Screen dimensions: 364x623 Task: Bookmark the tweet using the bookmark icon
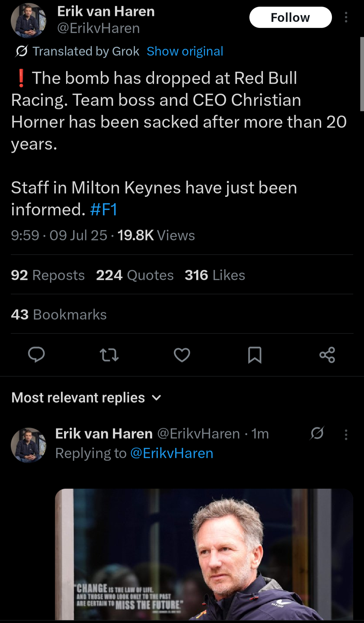pyautogui.click(x=255, y=355)
